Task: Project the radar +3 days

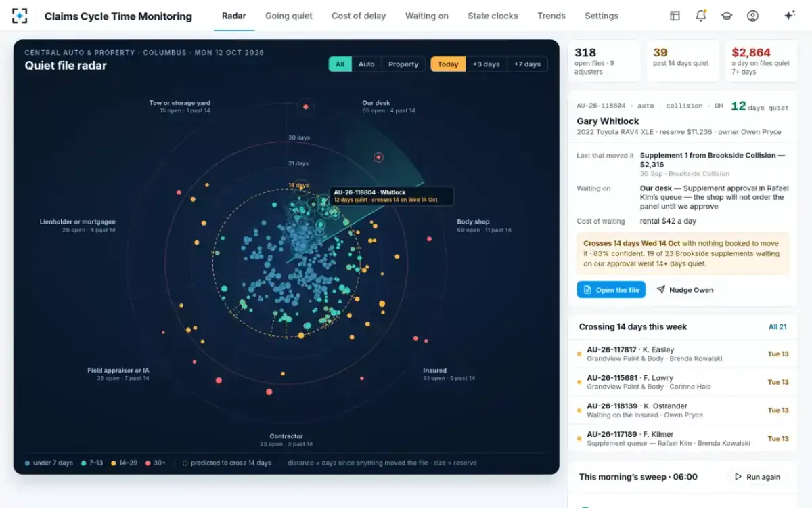Action: 487,64
